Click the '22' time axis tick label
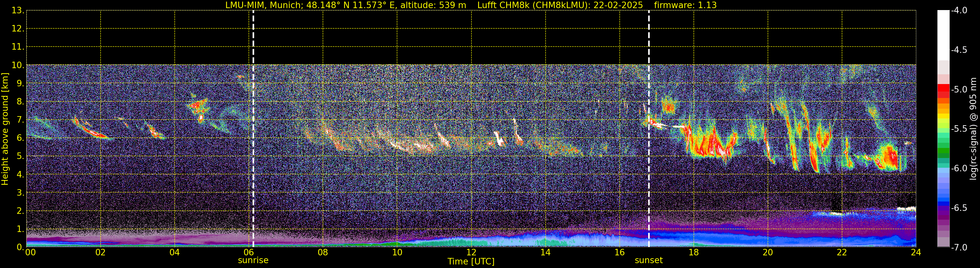 point(842,252)
